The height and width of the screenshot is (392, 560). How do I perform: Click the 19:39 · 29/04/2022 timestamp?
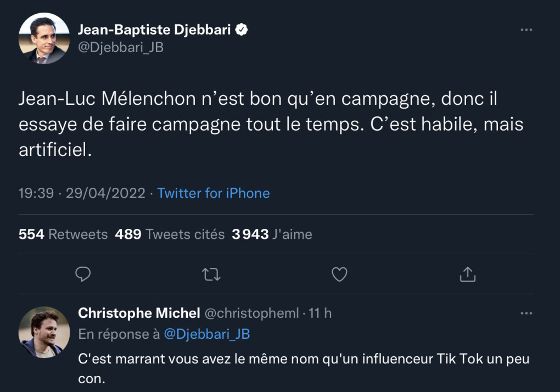pyautogui.click(x=82, y=193)
